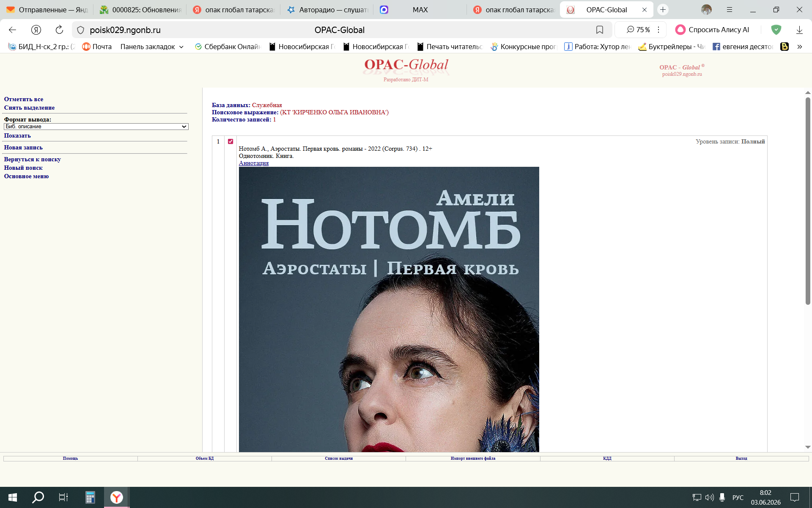
Task: Click the reviews 75% indicator
Action: (x=638, y=30)
